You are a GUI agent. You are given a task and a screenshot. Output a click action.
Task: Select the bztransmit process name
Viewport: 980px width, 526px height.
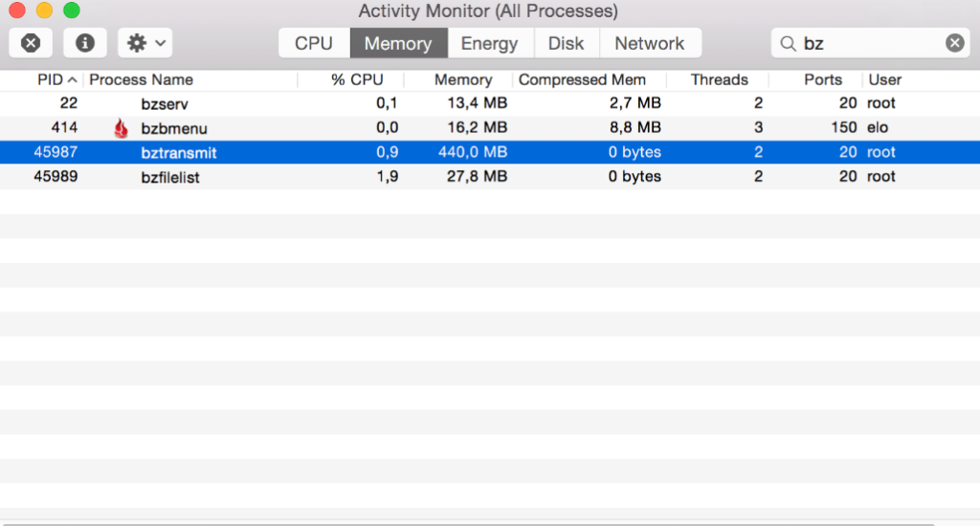click(179, 153)
